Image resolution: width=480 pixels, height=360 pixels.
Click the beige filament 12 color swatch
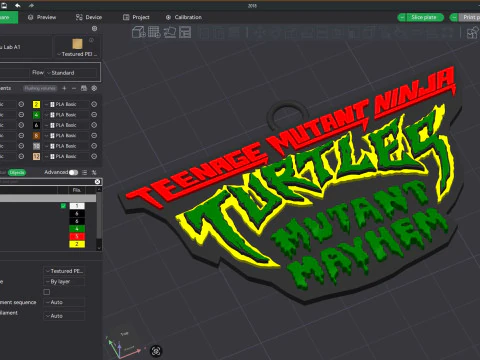pyautogui.click(x=36, y=156)
